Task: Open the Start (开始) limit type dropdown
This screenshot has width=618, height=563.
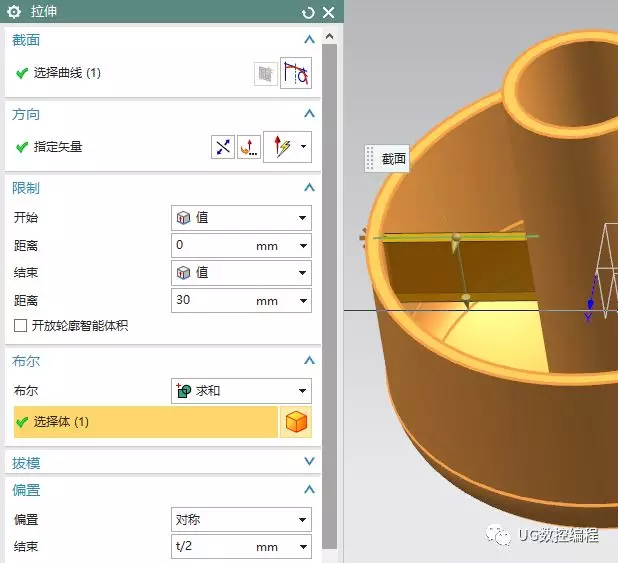Action: [241, 218]
